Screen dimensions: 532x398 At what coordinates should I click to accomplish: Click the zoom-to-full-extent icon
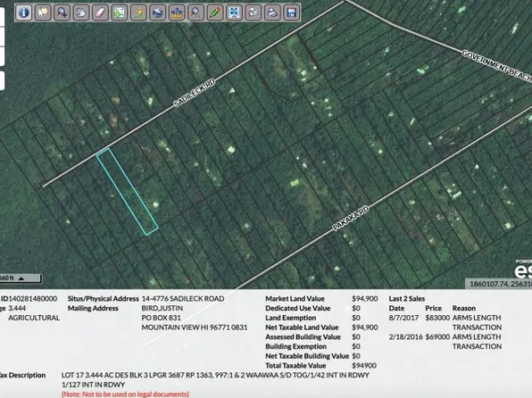235,12
